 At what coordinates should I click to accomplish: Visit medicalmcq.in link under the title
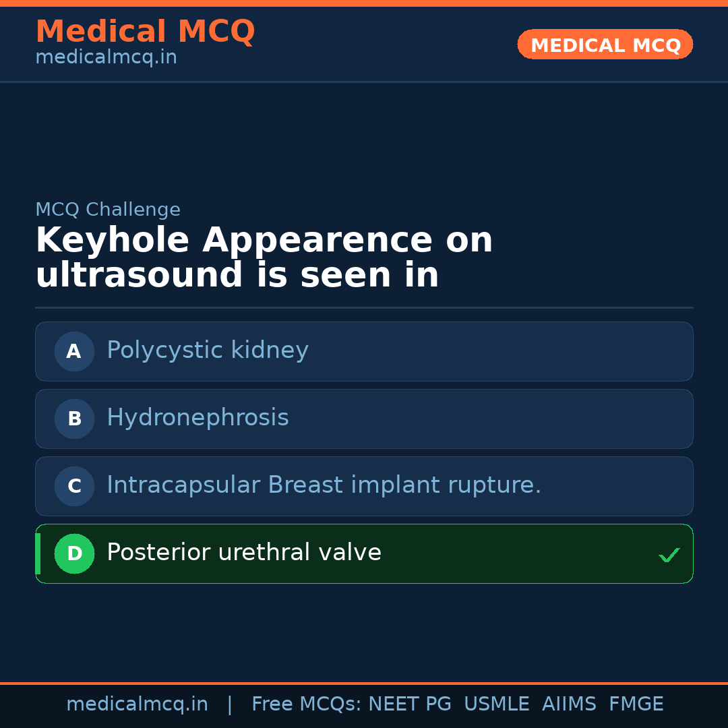[x=106, y=57]
